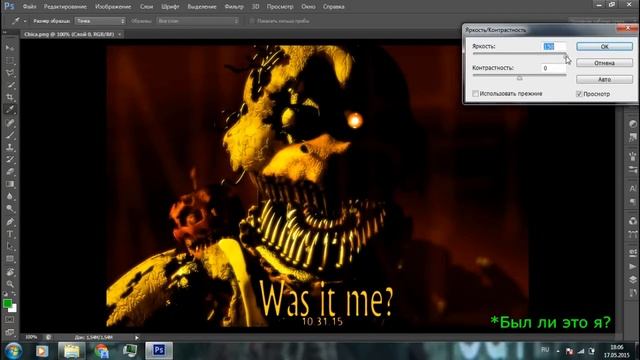Enable 'Использовать прежние' checkbox
The height and width of the screenshot is (360, 640).
click(x=476, y=93)
